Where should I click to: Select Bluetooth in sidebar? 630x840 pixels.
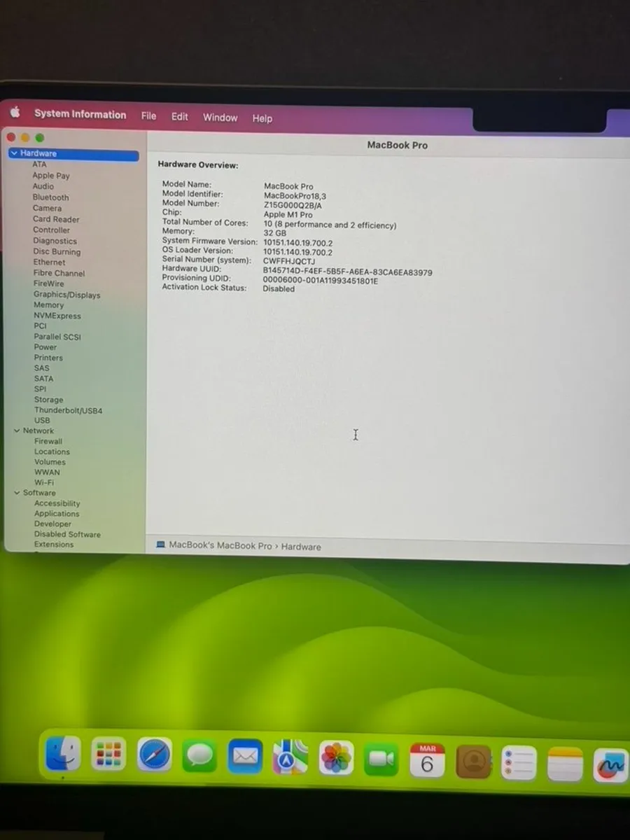point(50,197)
